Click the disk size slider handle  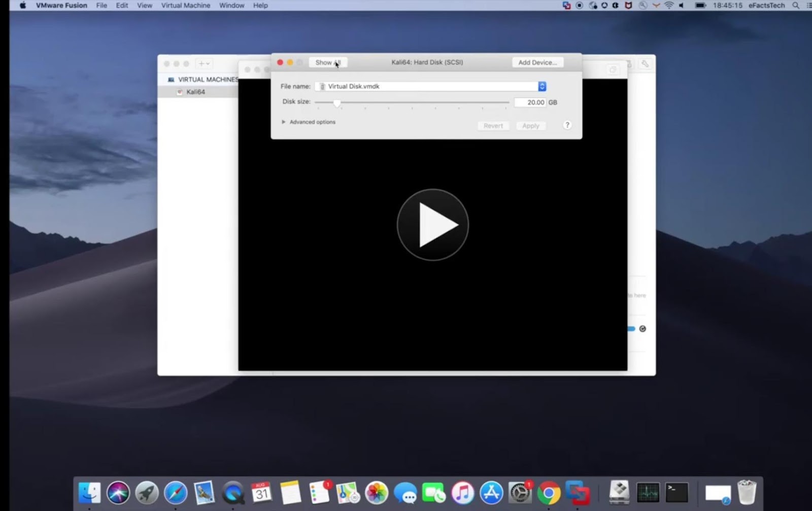(337, 103)
